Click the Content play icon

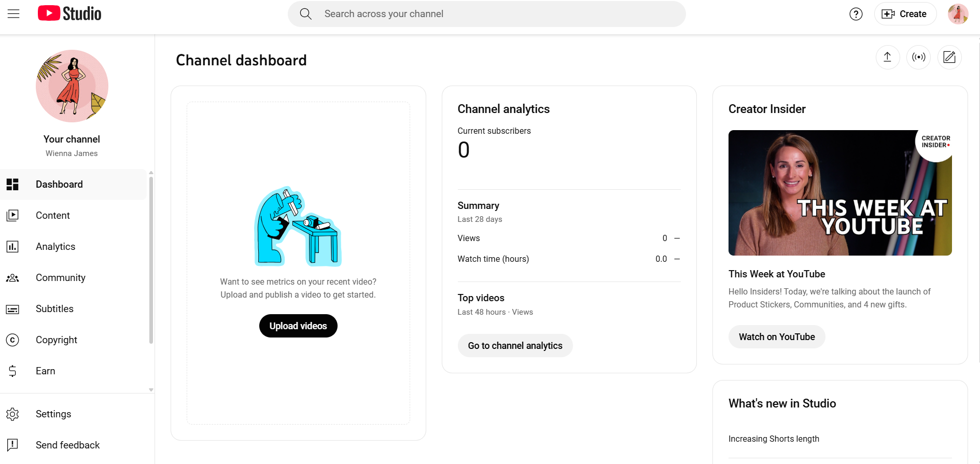[12, 216]
